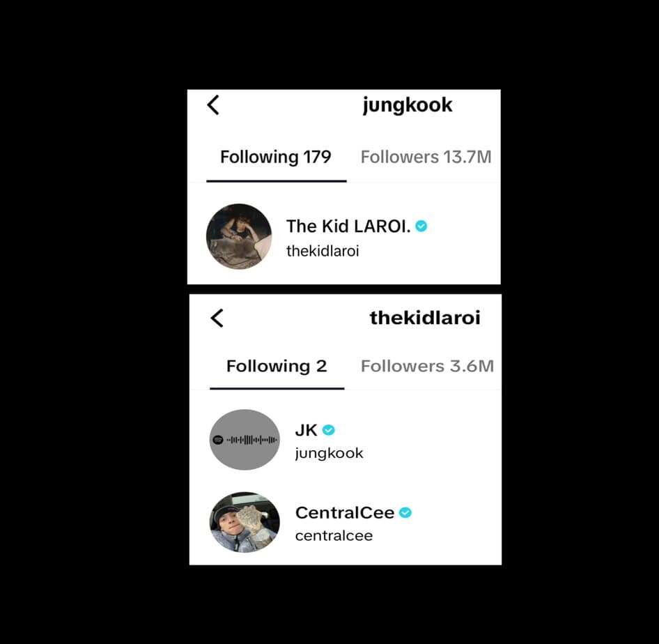Screen dimensions: 659x644
Task: Click the centralcee username handle
Action: [x=334, y=536]
